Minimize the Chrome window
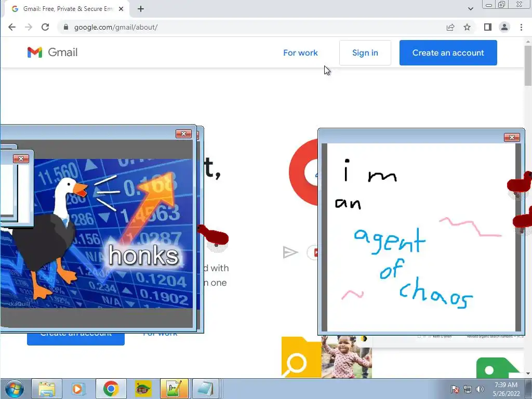The width and height of the screenshot is (532, 399). (489, 5)
